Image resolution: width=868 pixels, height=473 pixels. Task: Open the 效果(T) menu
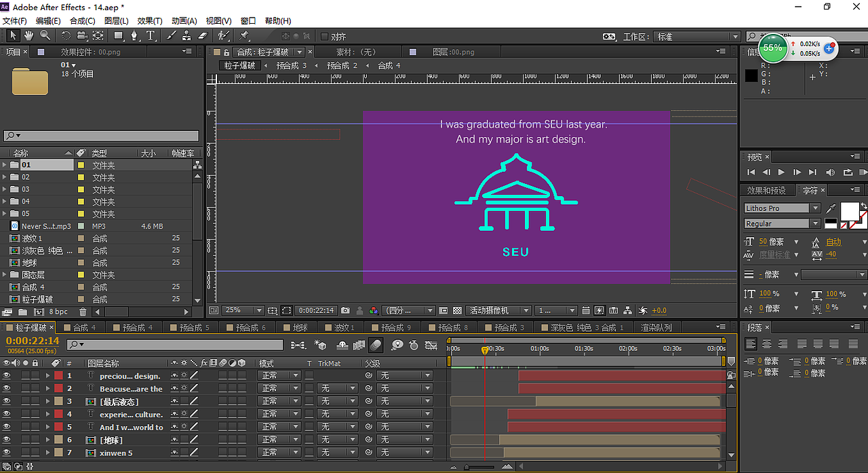coord(150,21)
